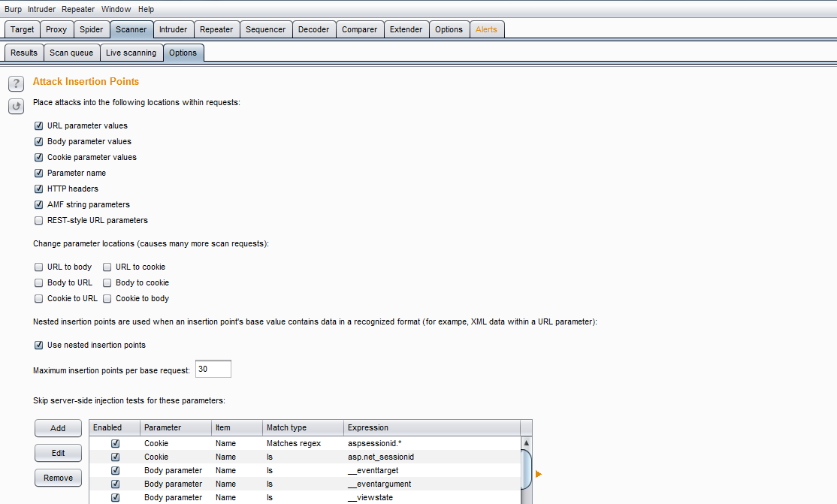This screenshot has width=837, height=504.
Task: Open the Window menu
Action: [x=116, y=9]
